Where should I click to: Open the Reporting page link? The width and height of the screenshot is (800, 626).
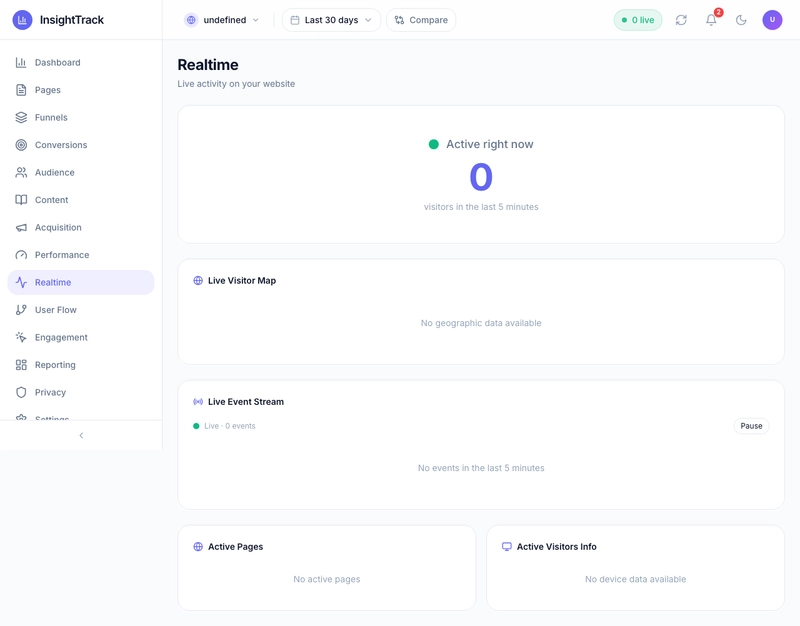(x=81, y=365)
